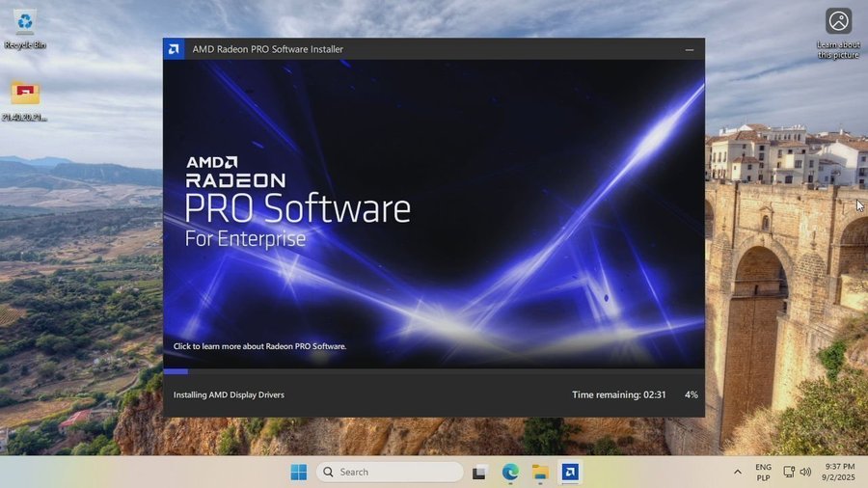The width and height of the screenshot is (868, 488).
Task: Click 'Click to learn more about Radeon PRO Software'
Action: click(x=259, y=346)
